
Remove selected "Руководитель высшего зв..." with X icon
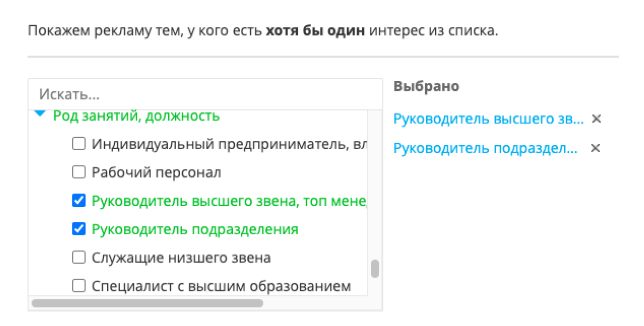click(596, 119)
